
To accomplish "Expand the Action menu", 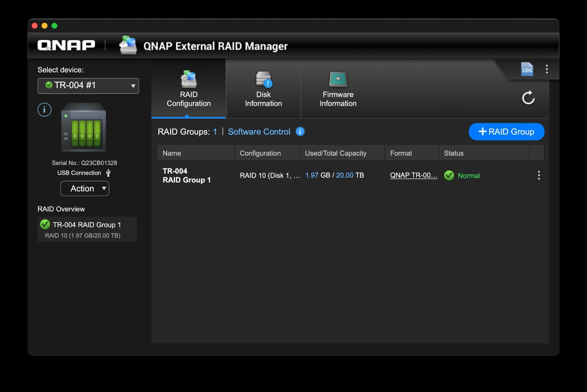I will (x=85, y=188).
